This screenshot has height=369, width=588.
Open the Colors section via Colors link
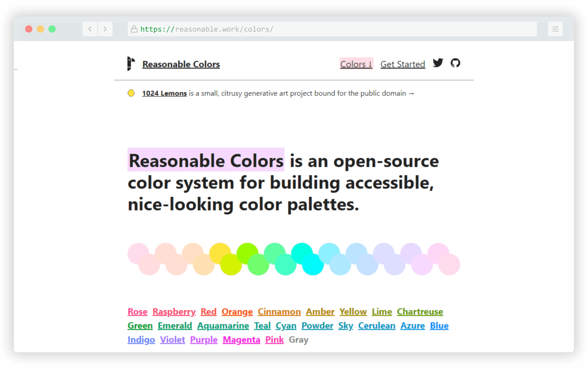[356, 64]
